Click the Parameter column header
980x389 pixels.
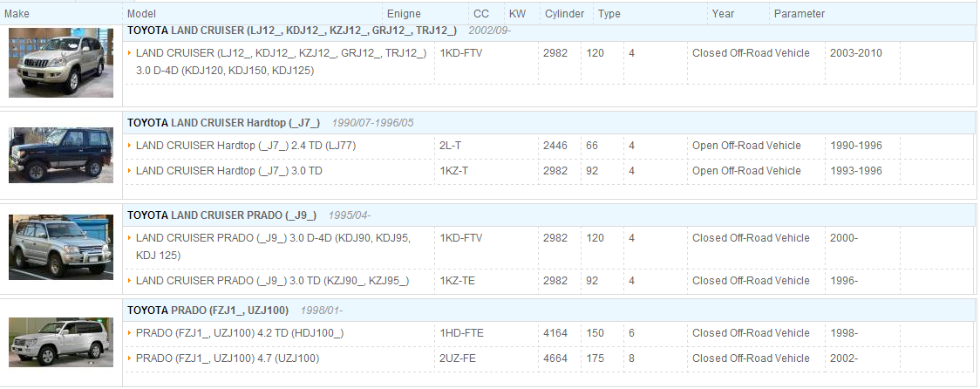coord(800,14)
